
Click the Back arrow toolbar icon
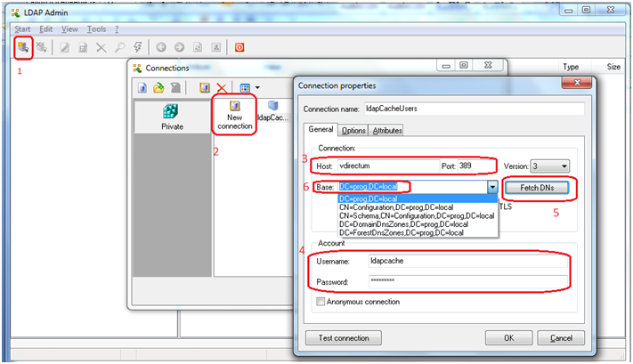point(161,48)
